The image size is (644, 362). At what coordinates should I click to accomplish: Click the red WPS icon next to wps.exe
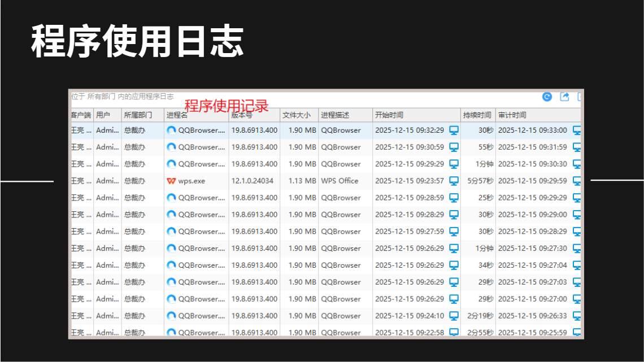pyautogui.click(x=171, y=181)
